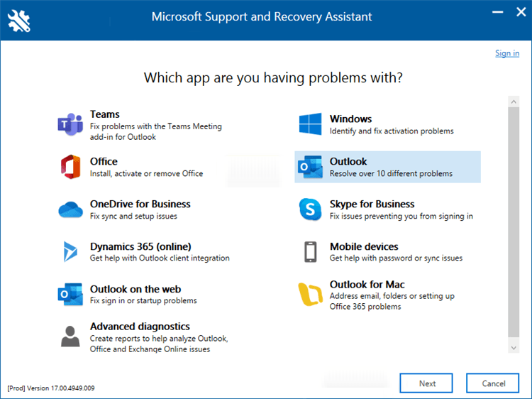Click the Windows logo icon
532x399 pixels.
pyautogui.click(x=310, y=124)
